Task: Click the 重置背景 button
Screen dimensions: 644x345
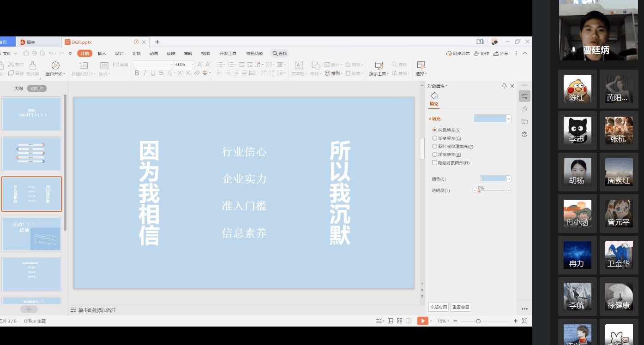Action: (461, 307)
